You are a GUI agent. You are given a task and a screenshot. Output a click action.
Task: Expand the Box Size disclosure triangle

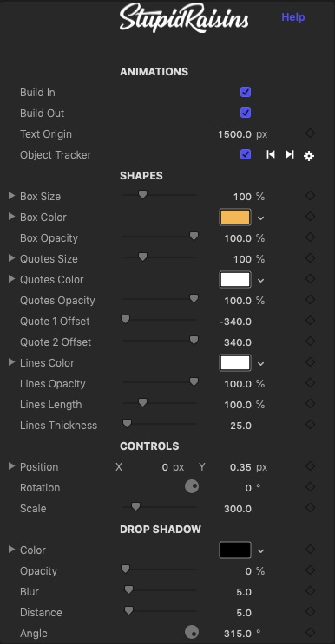point(11,196)
